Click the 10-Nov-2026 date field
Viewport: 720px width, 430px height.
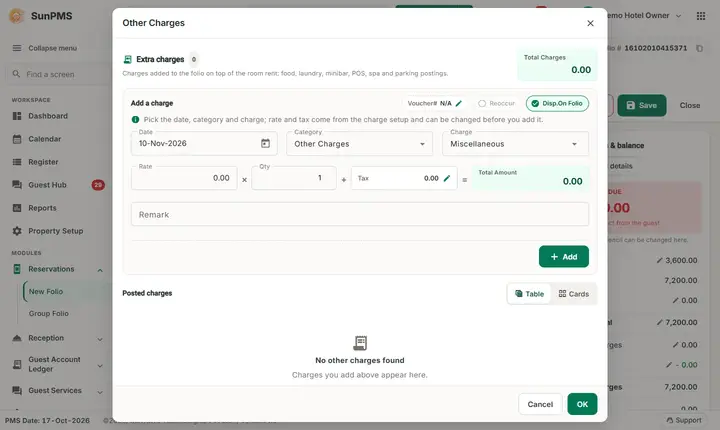(204, 143)
